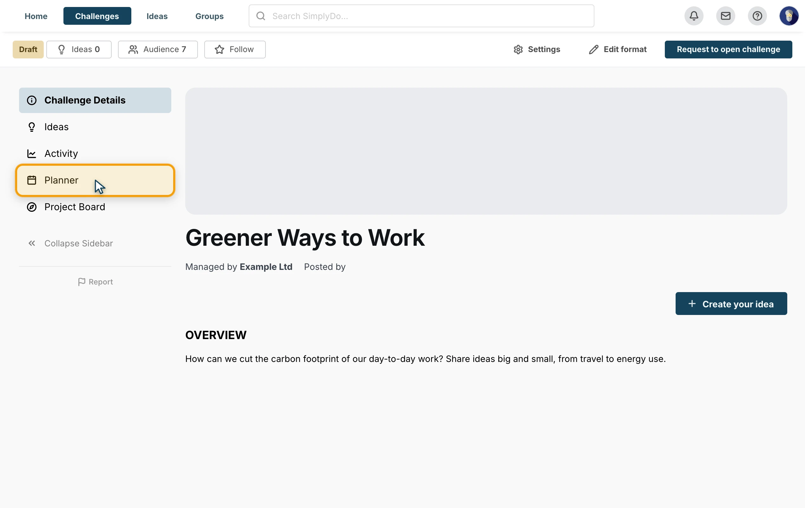Click the Create your idea button

[x=731, y=304]
